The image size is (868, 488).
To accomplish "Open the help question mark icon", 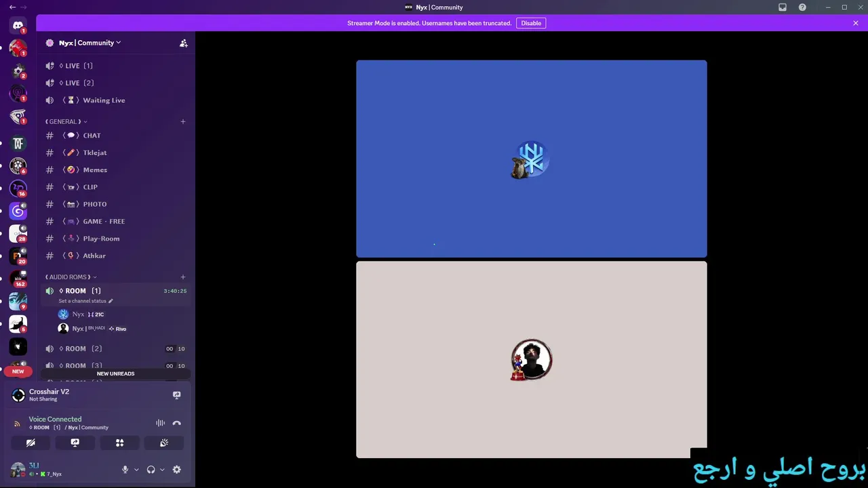I will coord(802,7).
